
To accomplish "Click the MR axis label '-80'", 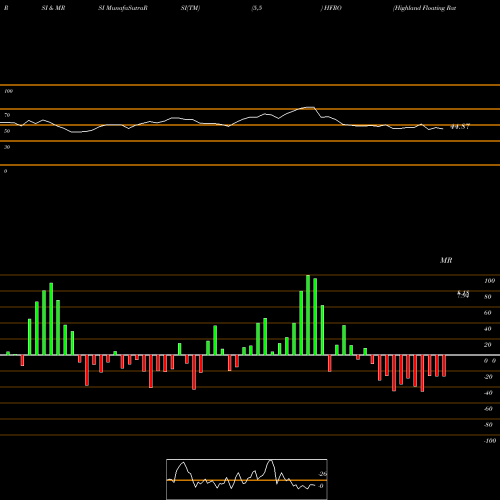I will pyautogui.click(x=488, y=425).
